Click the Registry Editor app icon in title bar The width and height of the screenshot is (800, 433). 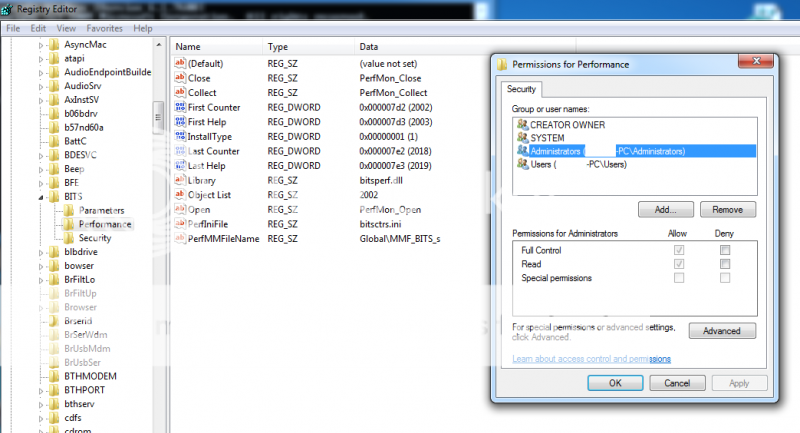click(x=9, y=9)
